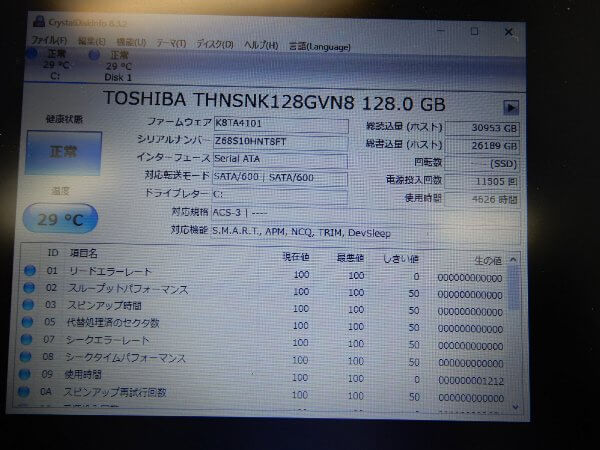
Task: Click the blue status icon for attribute 0A
Action: pyautogui.click(x=23, y=391)
